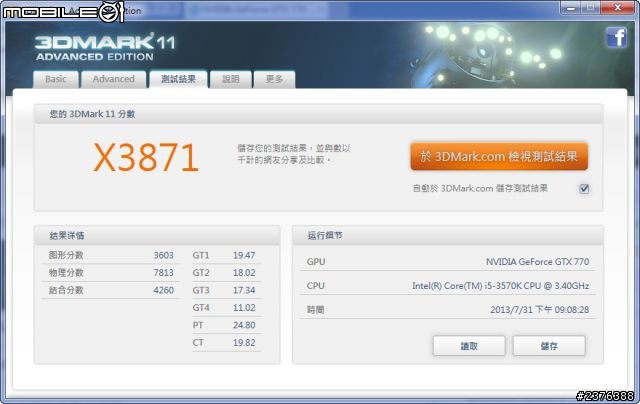Toggle auto-save results on 3DMark.com checkbox
This screenshot has width=640, height=404.
pyautogui.click(x=584, y=189)
